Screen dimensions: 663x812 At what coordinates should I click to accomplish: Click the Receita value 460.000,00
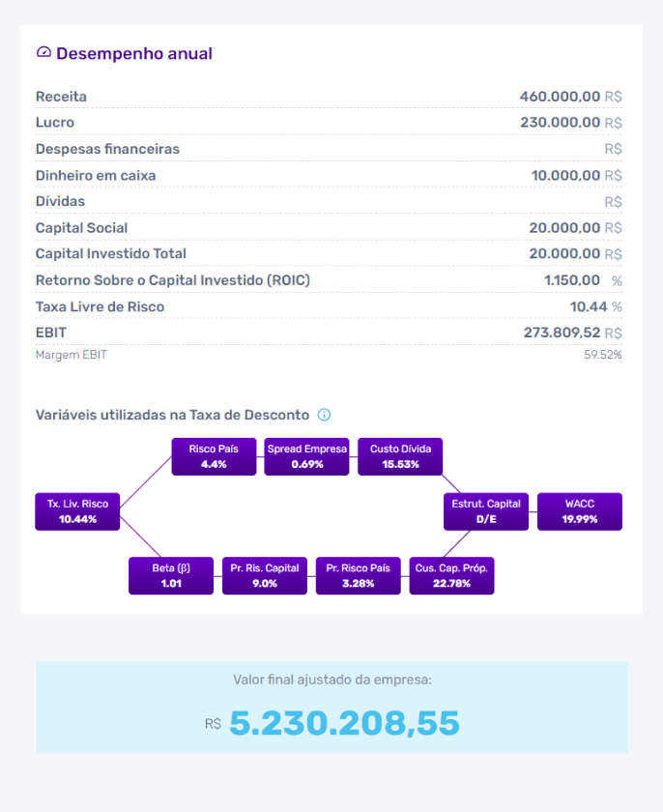tap(560, 97)
